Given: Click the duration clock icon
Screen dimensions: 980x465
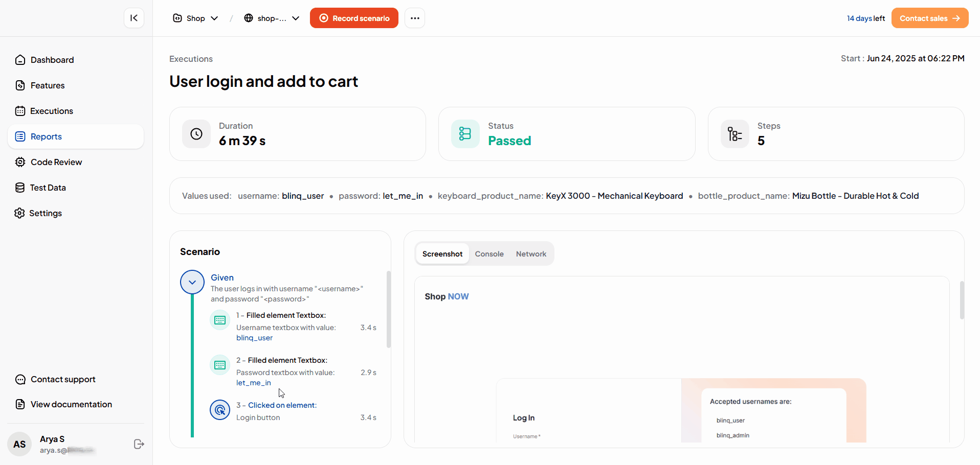Looking at the screenshot, I should pyautogui.click(x=196, y=134).
